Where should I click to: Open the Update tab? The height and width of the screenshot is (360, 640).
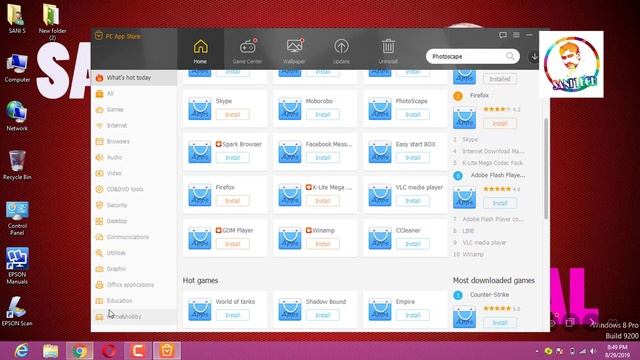tap(341, 51)
